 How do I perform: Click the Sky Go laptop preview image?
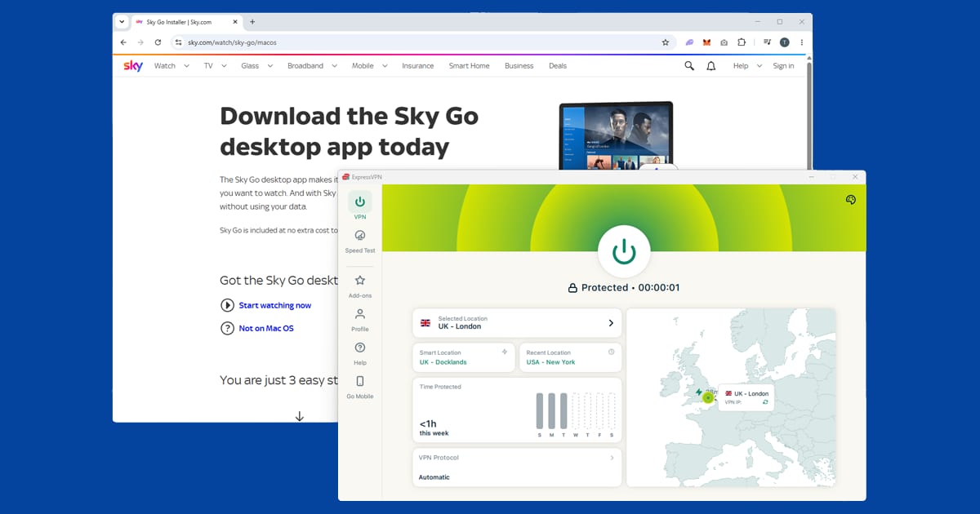tap(616, 135)
